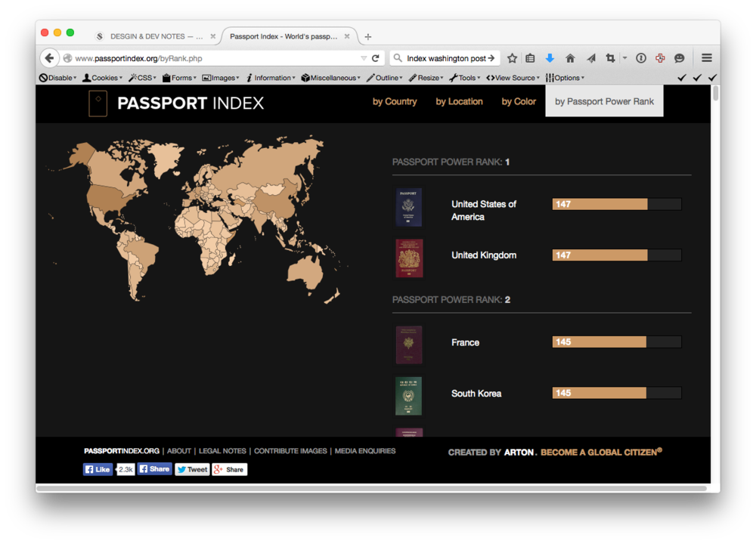Expand the CSS dropdown menu
This screenshot has height=544, width=756.
pyautogui.click(x=143, y=78)
